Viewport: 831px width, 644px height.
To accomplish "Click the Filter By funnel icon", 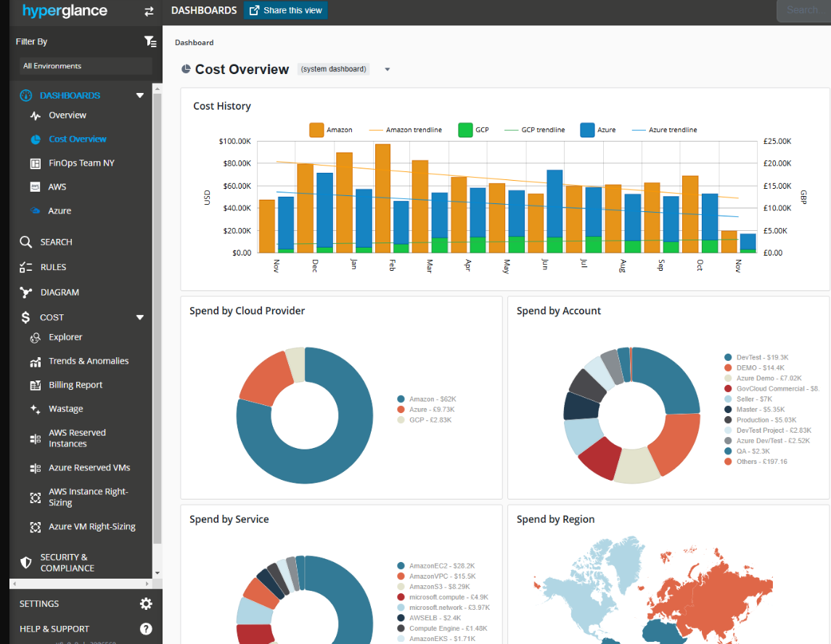I will [150, 41].
